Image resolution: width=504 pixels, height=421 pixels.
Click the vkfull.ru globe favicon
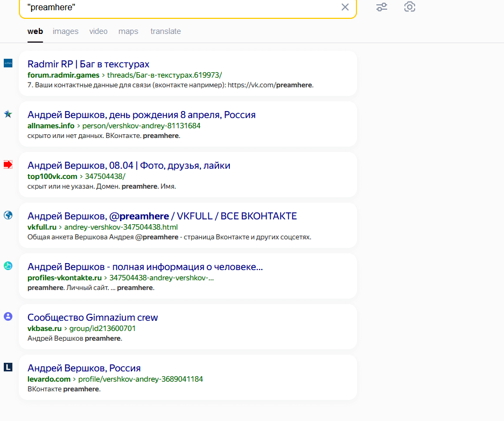(x=8, y=215)
